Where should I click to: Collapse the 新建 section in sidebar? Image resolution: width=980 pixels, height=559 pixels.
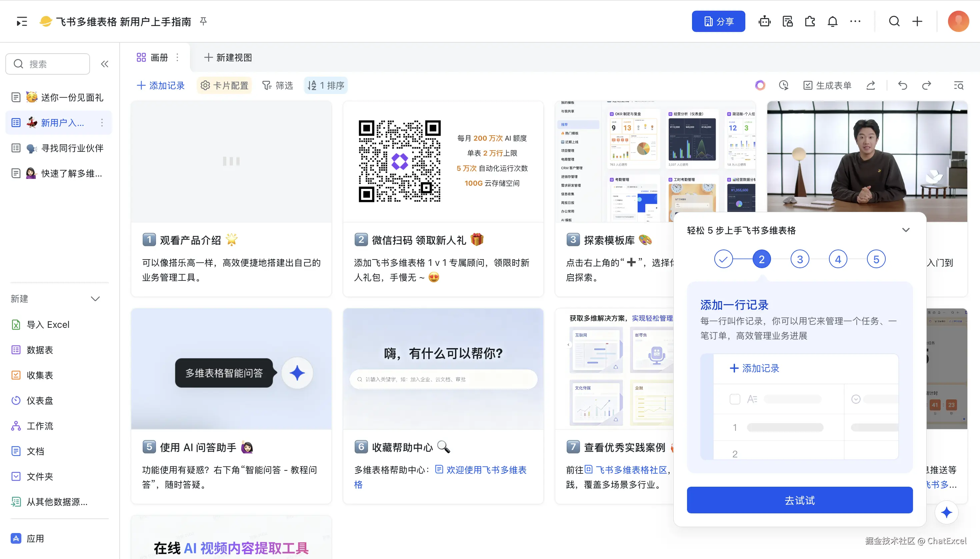point(95,299)
